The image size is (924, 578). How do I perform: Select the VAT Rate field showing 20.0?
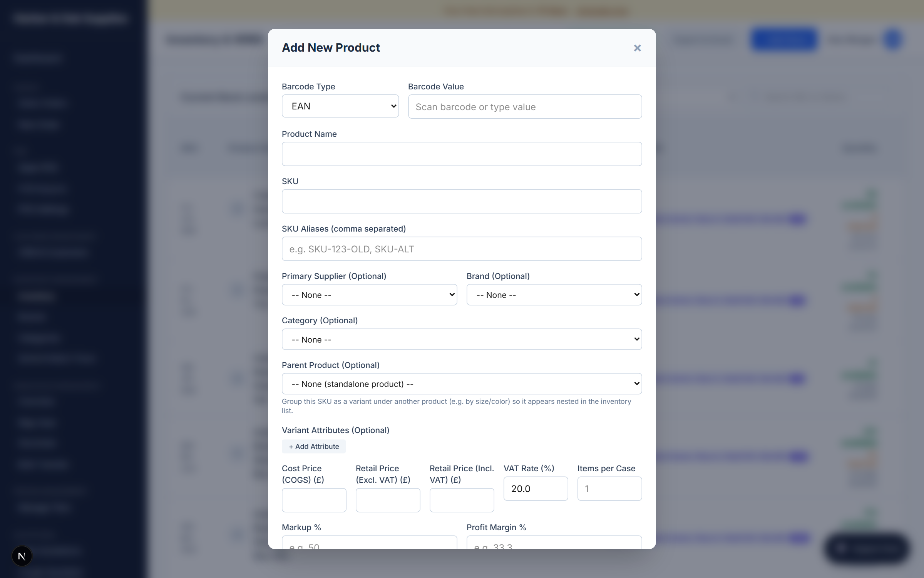(536, 489)
